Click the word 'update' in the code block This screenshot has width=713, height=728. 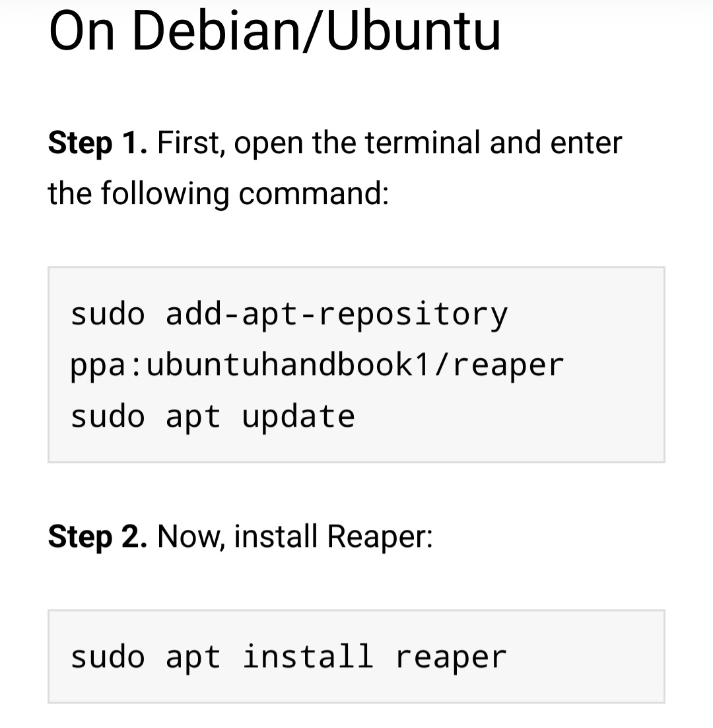pos(298,417)
